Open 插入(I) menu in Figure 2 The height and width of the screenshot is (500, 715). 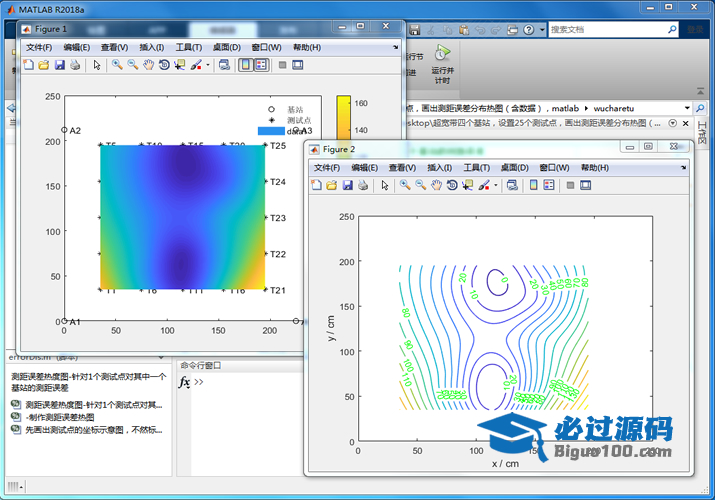tap(440, 168)
